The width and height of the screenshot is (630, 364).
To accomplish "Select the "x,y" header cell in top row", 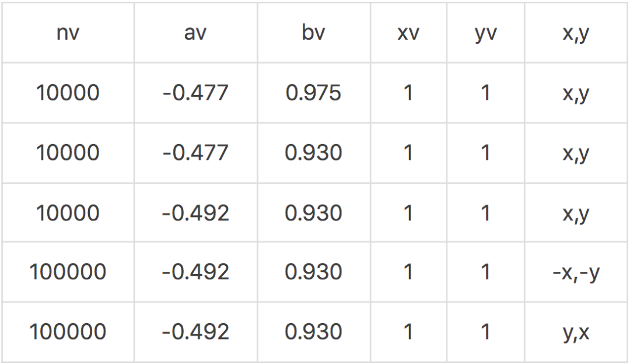I will pos(576,33).
